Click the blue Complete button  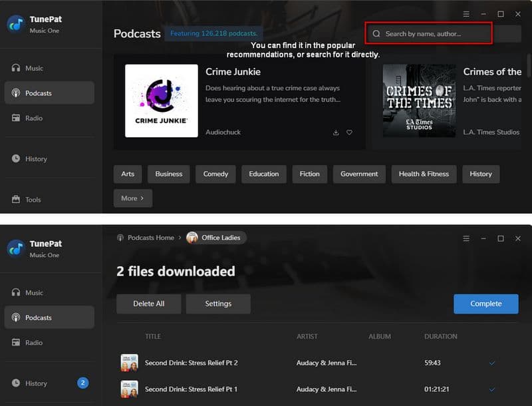(x=486, y=304)
